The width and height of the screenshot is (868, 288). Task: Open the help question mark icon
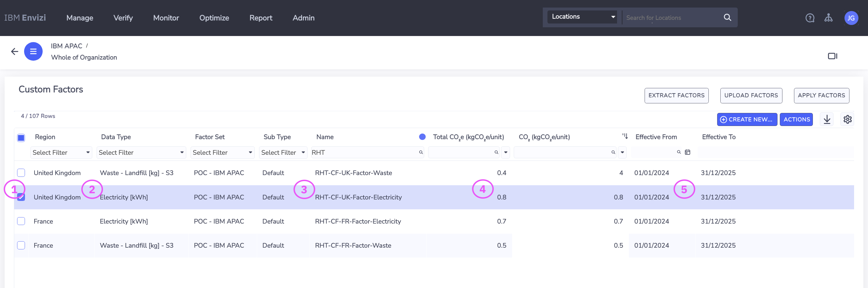tap(810, 18)
